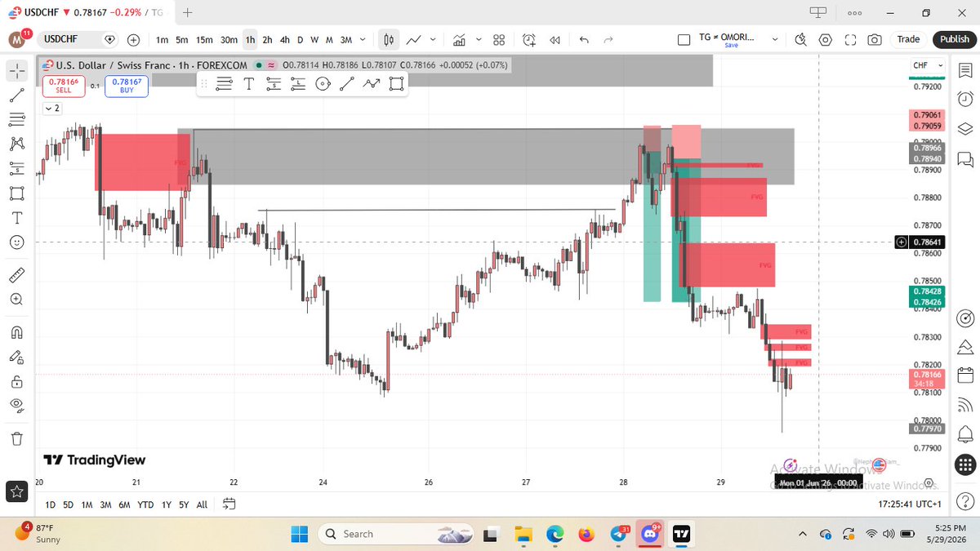Click the Publish button
980x551 pixels.
[x=954, y=39]
